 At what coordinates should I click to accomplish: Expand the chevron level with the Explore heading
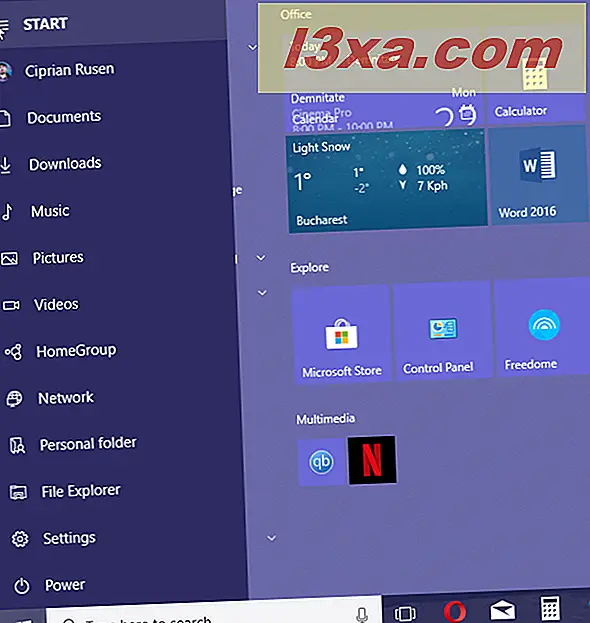click(x=261, y=257)
